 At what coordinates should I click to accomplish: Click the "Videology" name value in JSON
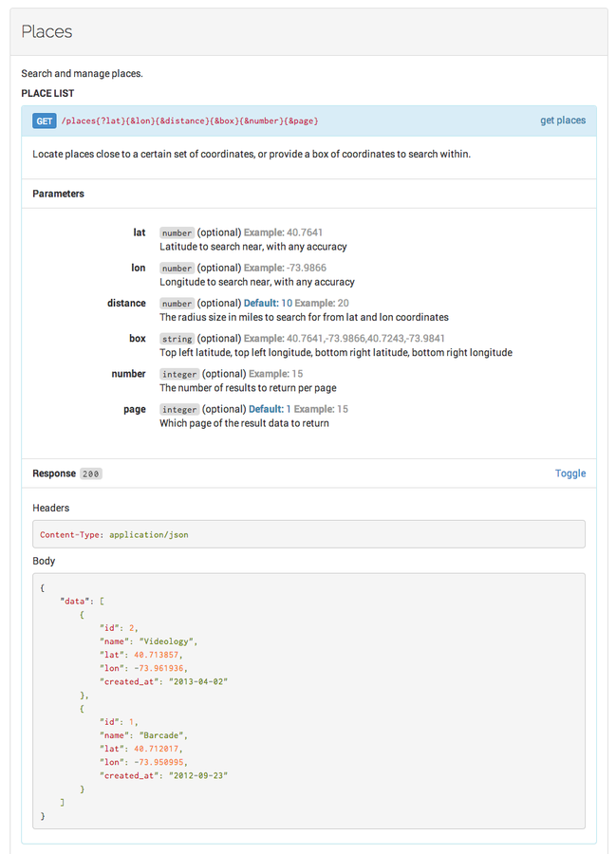[x=167, y=641]
